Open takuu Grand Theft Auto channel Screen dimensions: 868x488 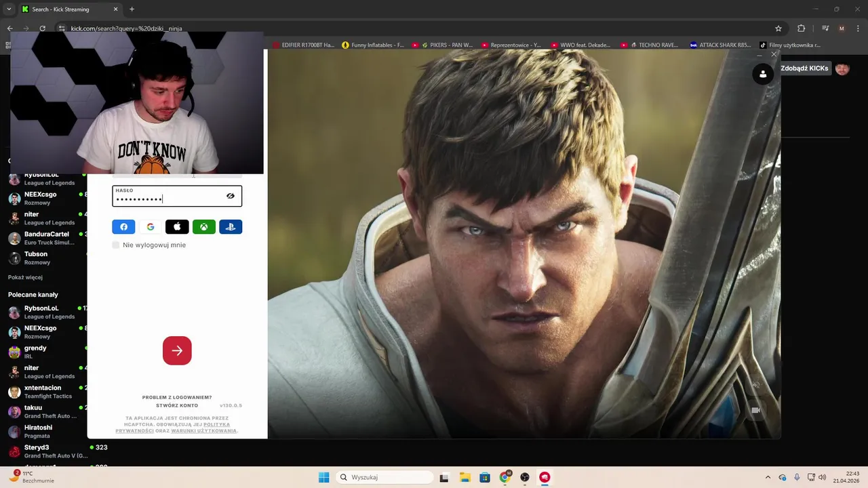click(x=47, y=411)
